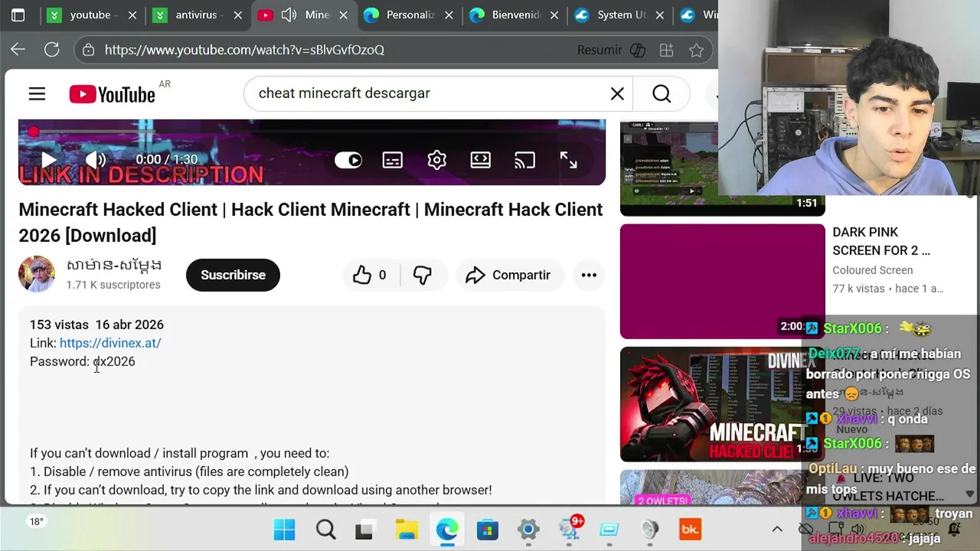Clear the search box text
The height and width of the screenshot is (551, 980).
point(617,93)
